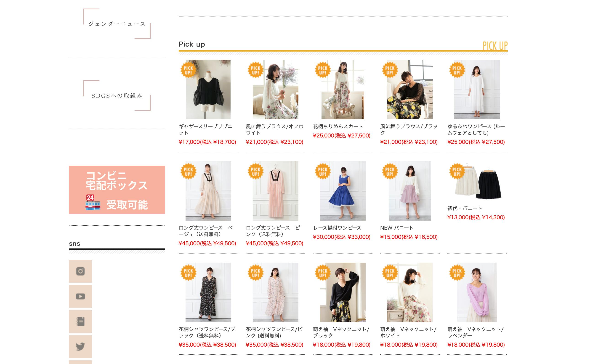This screenshot has width=590, height=364.
Task: Open the YouTube SNS icon
Action: [80, 296]
